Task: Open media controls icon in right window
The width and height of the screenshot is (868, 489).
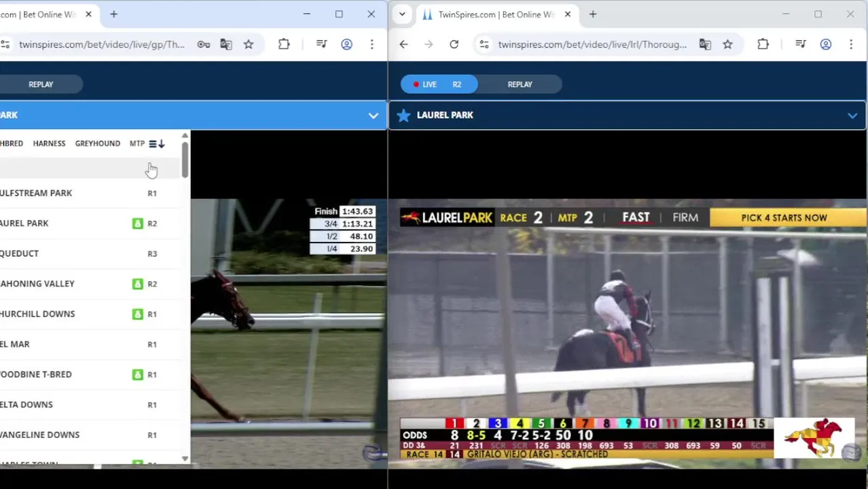Action: click(x=801, y=44)
